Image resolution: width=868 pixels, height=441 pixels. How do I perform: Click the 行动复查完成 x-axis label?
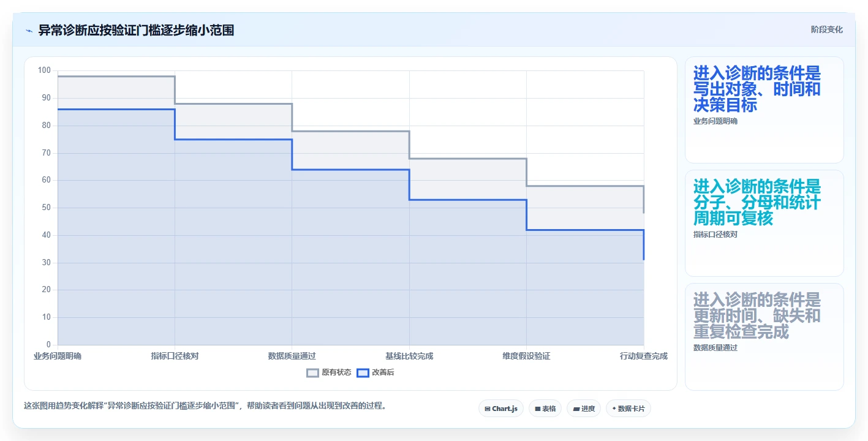coord(643,356)
